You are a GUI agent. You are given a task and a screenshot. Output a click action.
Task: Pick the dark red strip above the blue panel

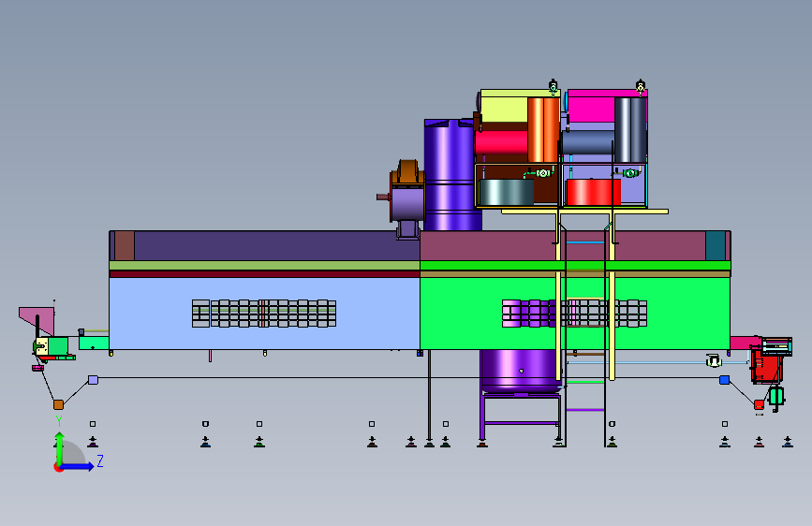(x=265, y=274)
